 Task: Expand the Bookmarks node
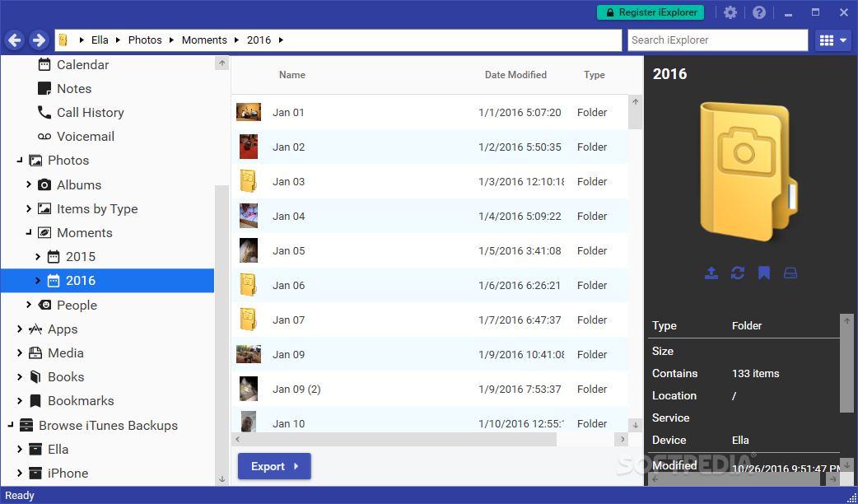point(20,400)
